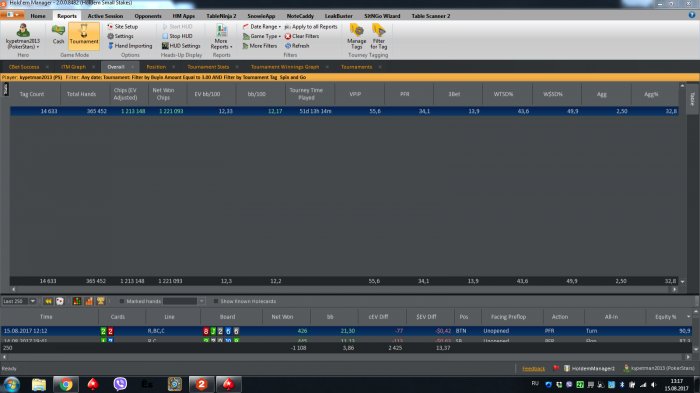Select the Tournament game mode icon
Screen dimensions: 700x393
pyautogui.click(x=84, y=34)
